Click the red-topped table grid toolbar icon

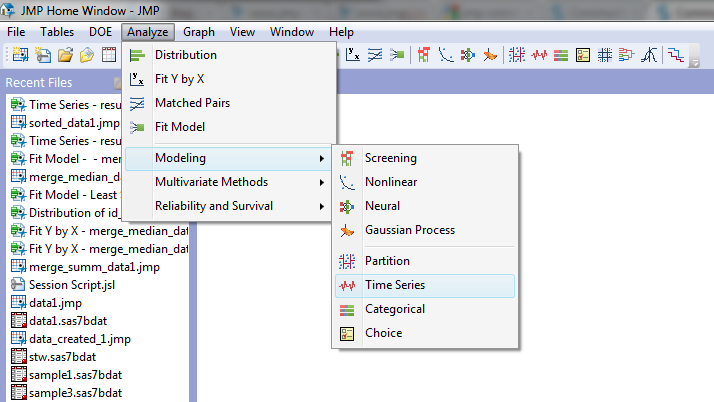point(109,55)
